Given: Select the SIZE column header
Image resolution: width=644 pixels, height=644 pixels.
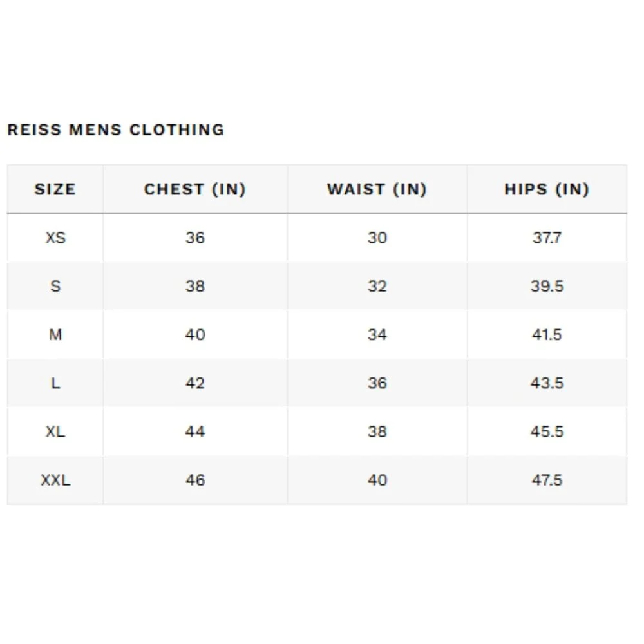Looking at the screenshot, I should coord(55,189).
